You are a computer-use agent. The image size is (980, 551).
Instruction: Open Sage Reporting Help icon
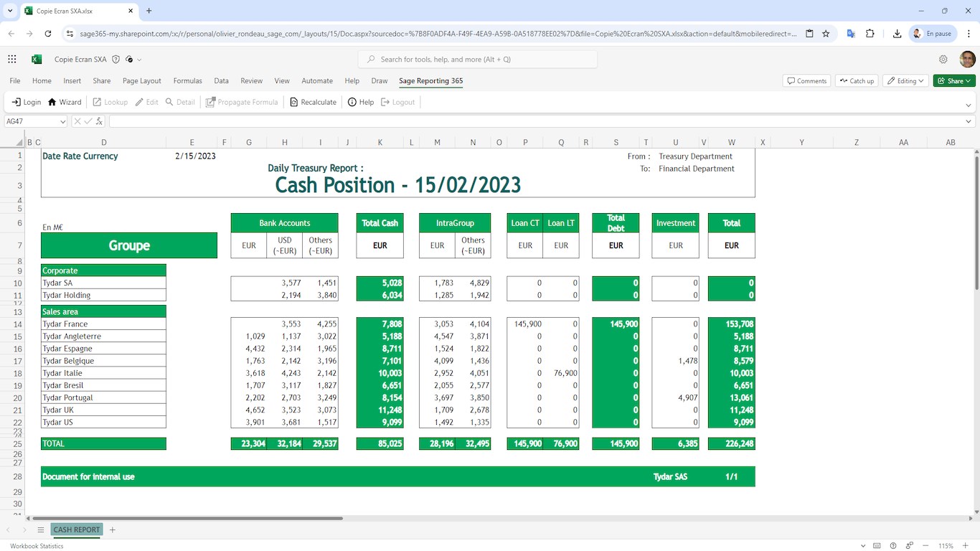click(x=352, y=102)
